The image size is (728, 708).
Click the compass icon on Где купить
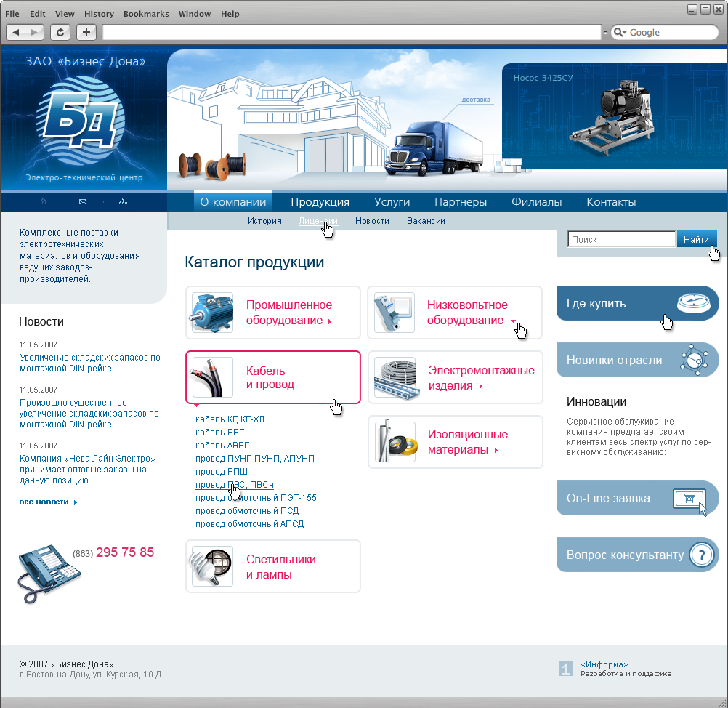point(694,303)
